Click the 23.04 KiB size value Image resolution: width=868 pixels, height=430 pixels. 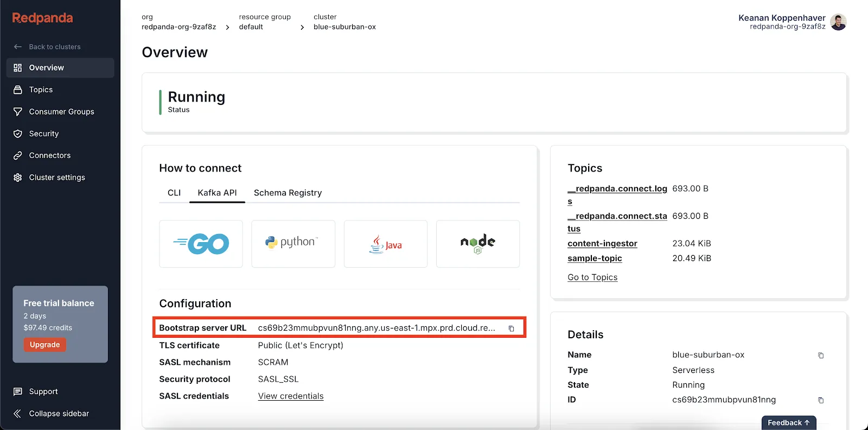coord(692,244)
